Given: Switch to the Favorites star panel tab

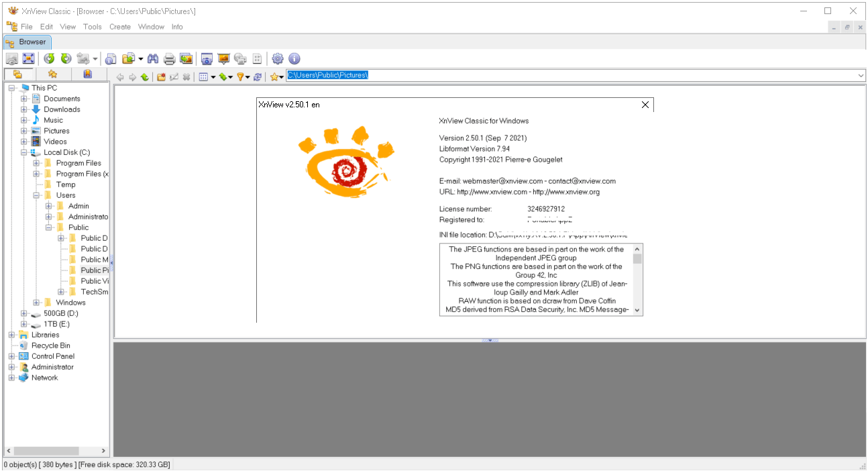Looking at the screenshot, I should tap(52, 74).
